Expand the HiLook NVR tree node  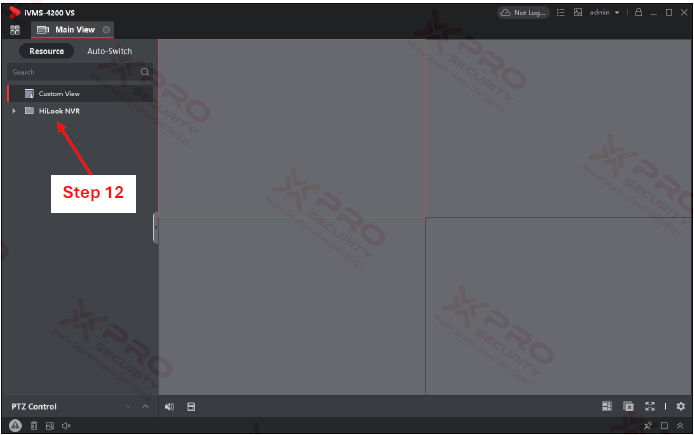pos(14,111)
